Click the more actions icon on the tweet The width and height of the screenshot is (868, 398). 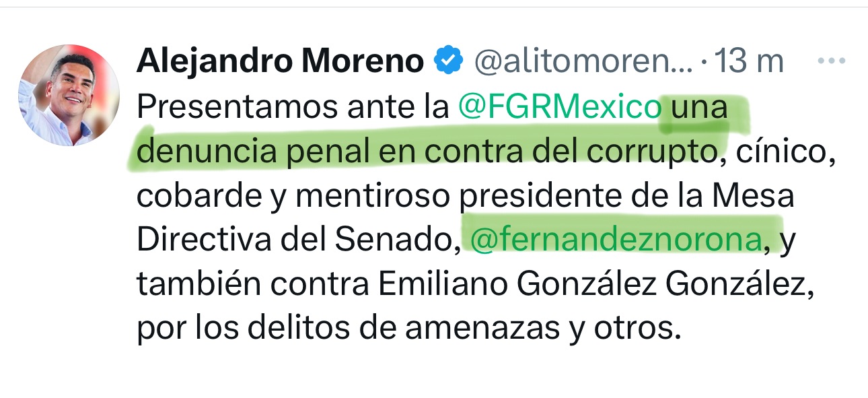tap(831, 60)
